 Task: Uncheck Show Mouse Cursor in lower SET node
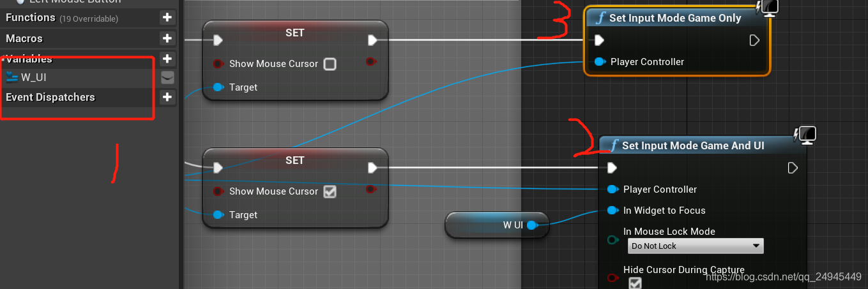pyautogui.click(x=330, y=191)
